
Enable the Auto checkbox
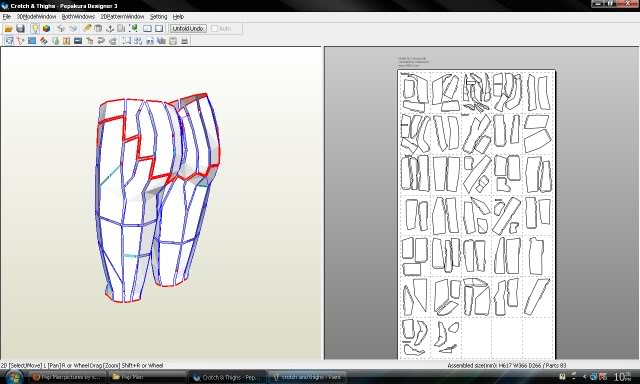(x=215, y=29)
